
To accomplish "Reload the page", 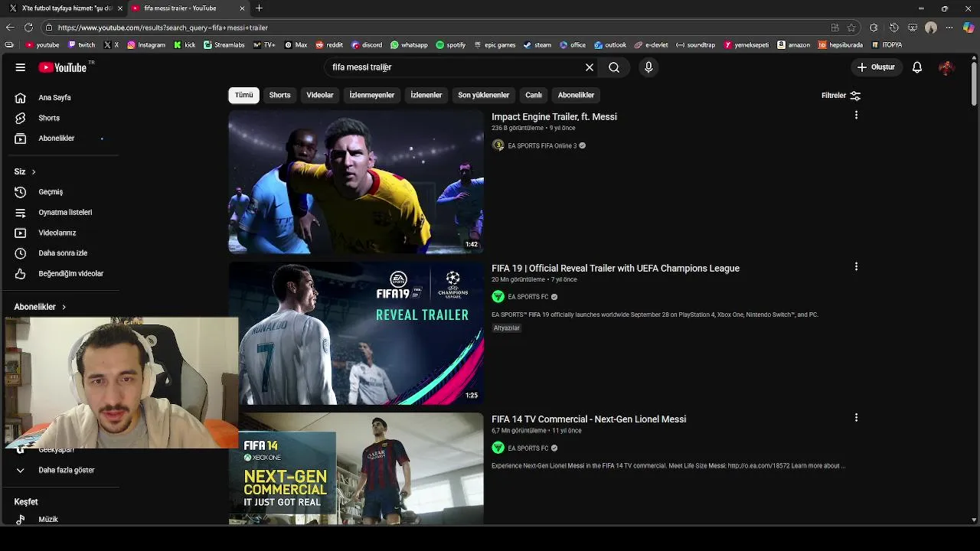I will point(28,28).
